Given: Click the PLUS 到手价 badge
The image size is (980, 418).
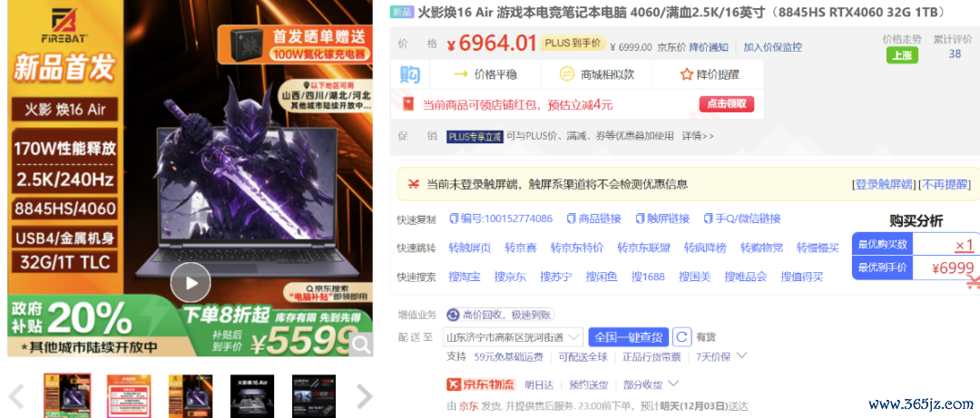Looking at the screenshot, I should [x=573, y=44].
